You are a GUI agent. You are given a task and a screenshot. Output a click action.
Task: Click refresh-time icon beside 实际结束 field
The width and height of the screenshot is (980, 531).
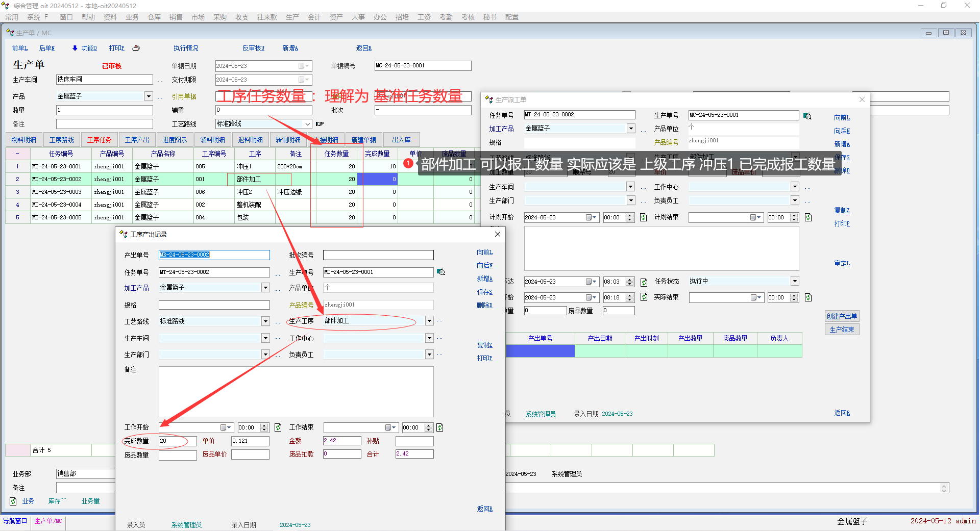808,297
